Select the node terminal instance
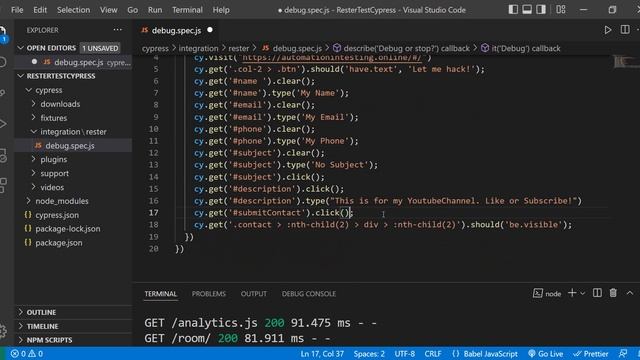 tap(547, 293)
